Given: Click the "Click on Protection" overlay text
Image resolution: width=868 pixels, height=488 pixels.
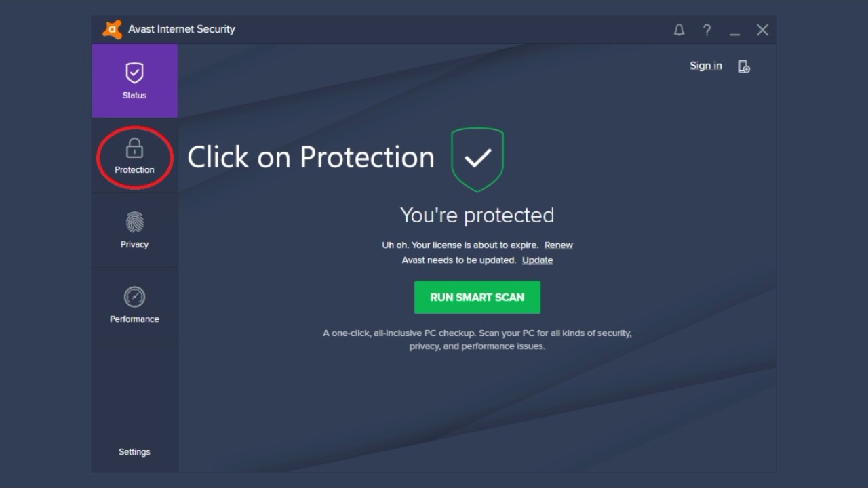Looking at the screenshot, I should [311, 157].
